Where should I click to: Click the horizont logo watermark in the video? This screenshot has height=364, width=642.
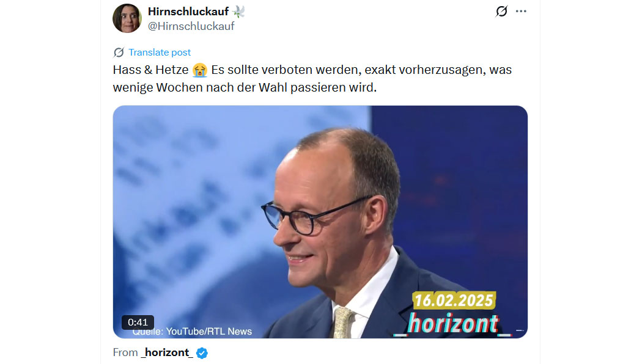pyautogui.click(x=453, y=324)
